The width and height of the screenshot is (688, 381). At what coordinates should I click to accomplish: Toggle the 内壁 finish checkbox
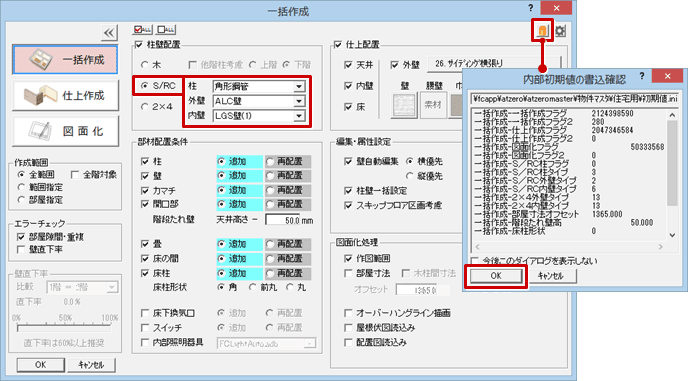pyautogui.click(x=348, y=86)
